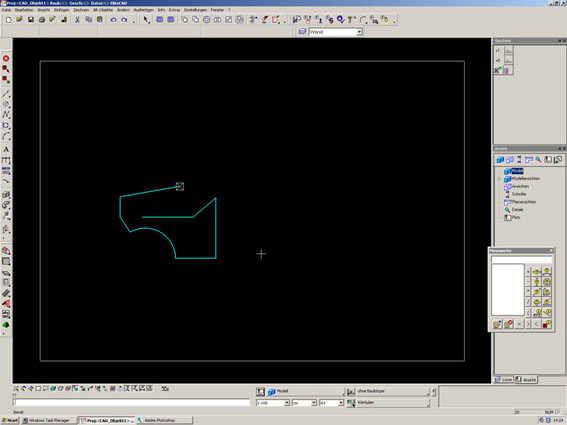Image resolution: width=567 pixels, height=425 pixels.
Task: Open the Wand dropdown list
Action: click(359, 32)
